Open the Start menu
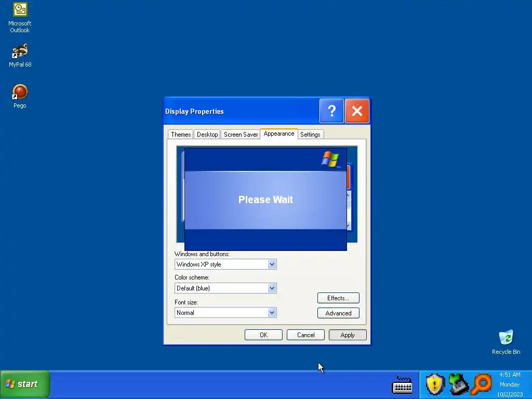The image size is (532, 399). (x=25, y=384)
